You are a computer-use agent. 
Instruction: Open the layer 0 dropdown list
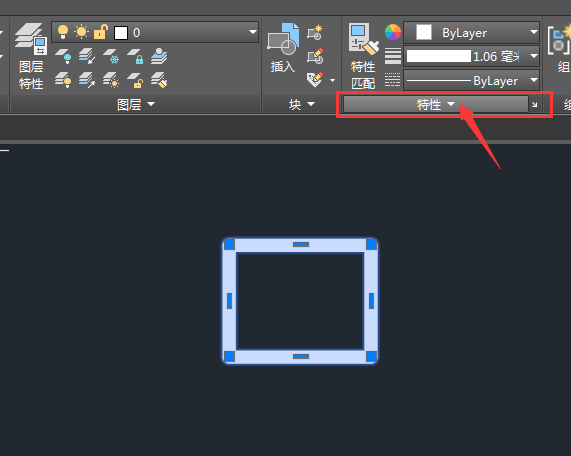(155, 32)
